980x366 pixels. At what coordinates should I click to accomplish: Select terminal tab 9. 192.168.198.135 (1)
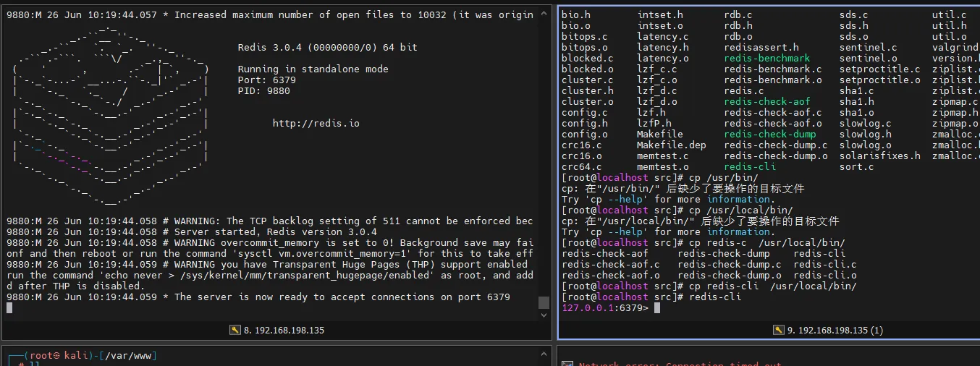pos(828,330)
